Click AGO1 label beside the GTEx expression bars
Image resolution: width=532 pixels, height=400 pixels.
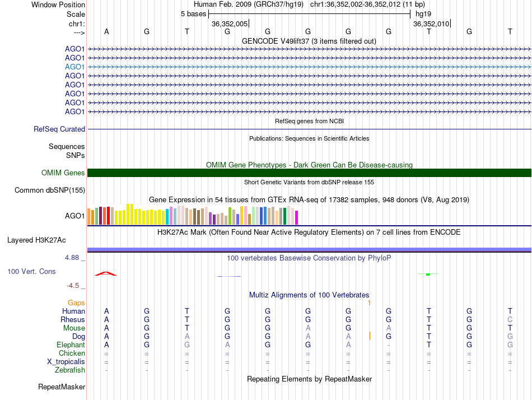click(74, 216)
